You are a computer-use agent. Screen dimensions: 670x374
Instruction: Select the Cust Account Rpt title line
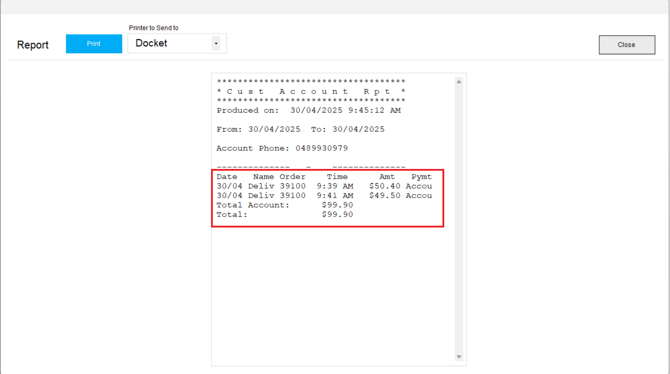[311, 91]
